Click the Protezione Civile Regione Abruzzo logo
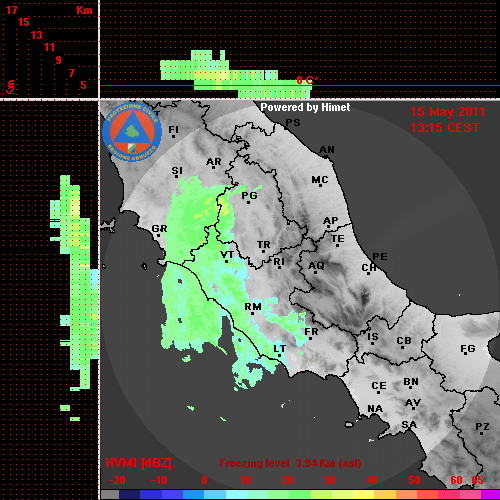Screen dimensions: 500x500 tap(132, 132)
